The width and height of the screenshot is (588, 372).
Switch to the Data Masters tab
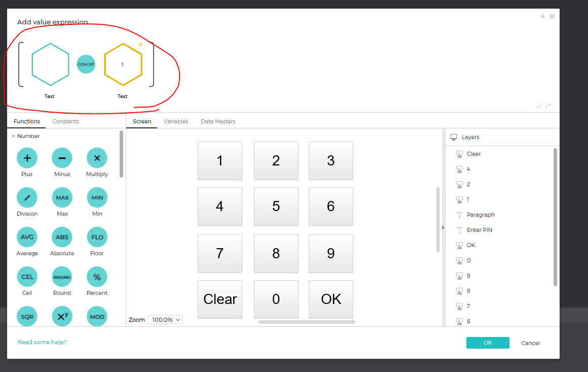point(218,121)
